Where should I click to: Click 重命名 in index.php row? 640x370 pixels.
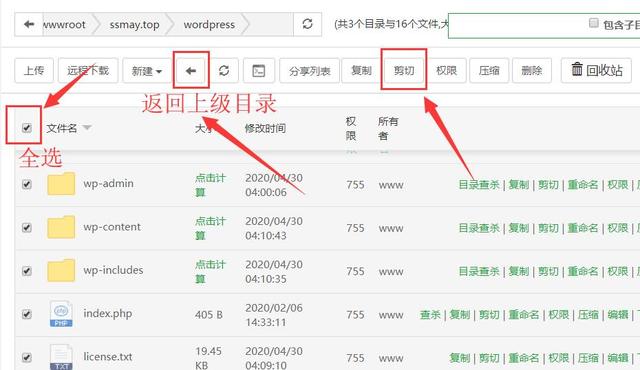524,315
